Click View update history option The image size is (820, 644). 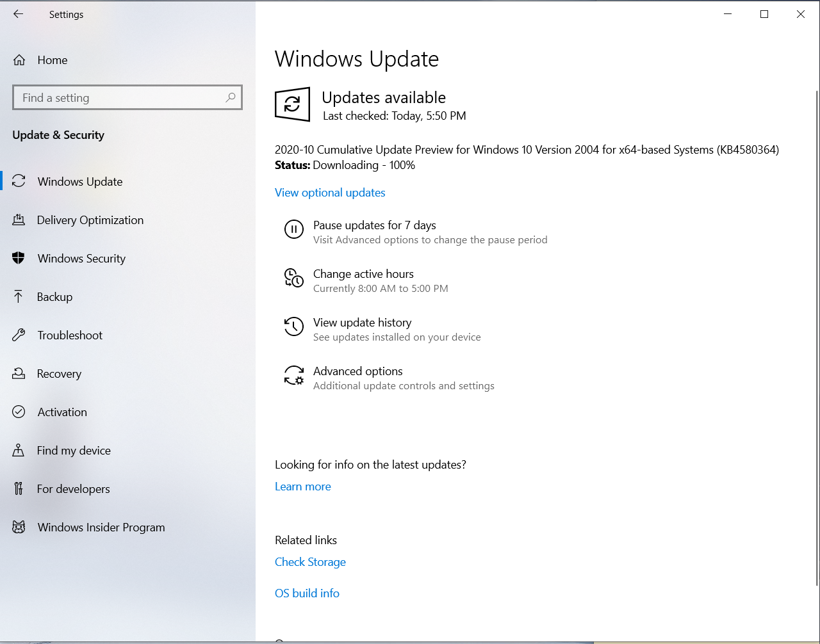click(362, 323)
